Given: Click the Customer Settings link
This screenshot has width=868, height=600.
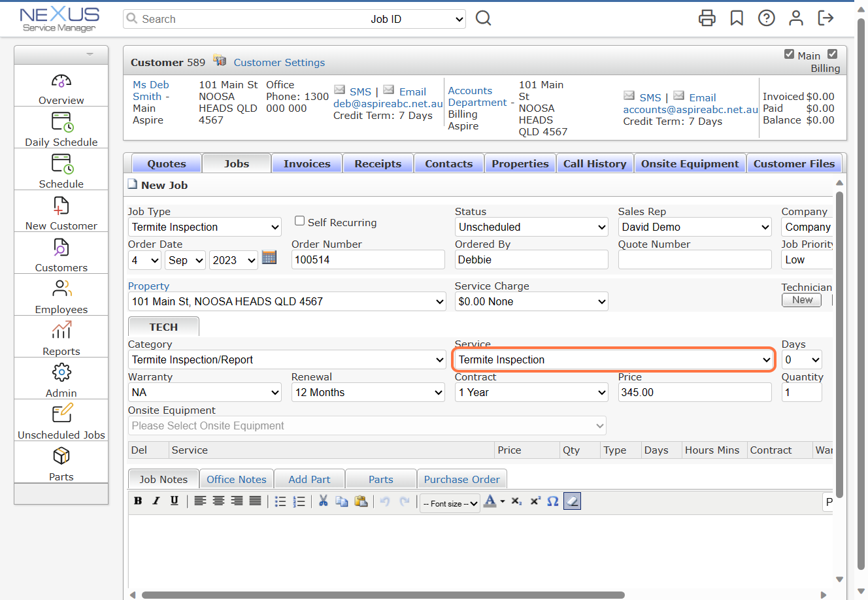Looking at the screenshot, I should (x=279, y=62).
